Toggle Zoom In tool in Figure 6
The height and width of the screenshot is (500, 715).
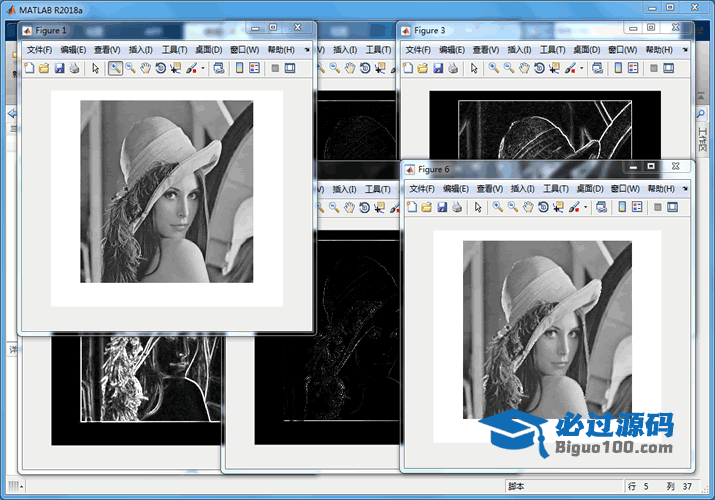pyautogui.click(x=498, y=207)
